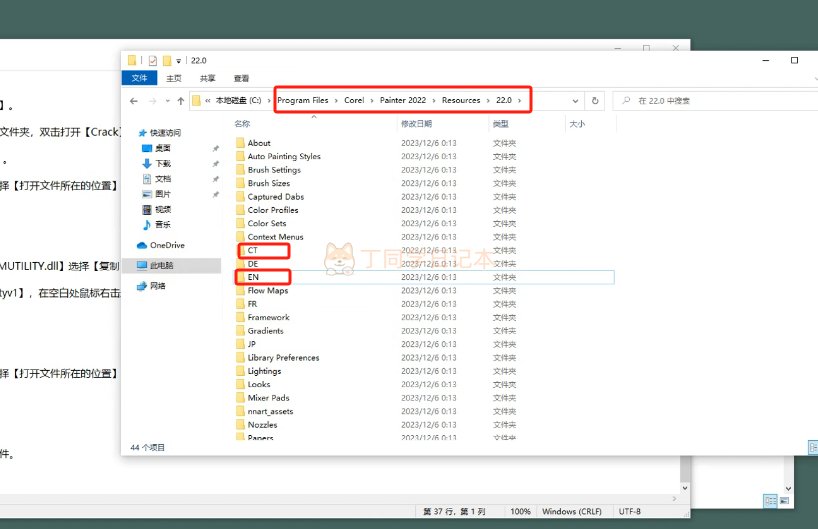Screen dimensions: 818x529
Task: Click the Up directory arrow
Action: pos(181,101)
